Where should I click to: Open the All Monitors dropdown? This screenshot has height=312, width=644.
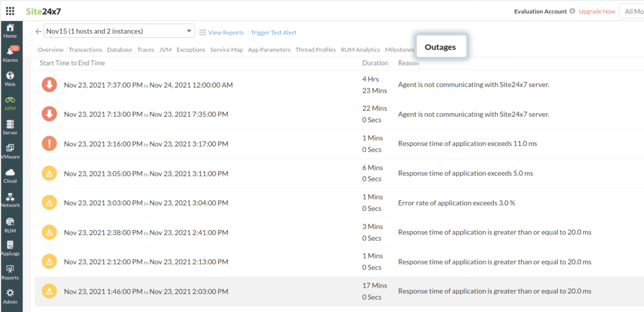click(x=633, y=11)
